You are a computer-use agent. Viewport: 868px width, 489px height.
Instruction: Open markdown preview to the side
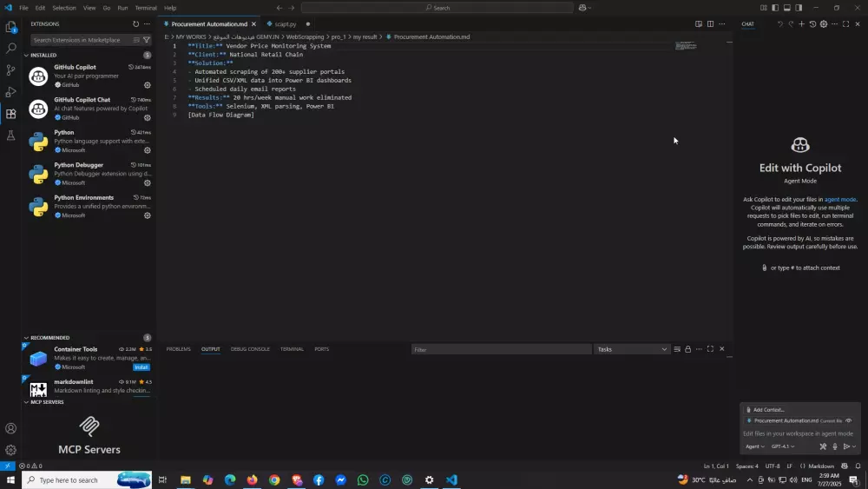(699, 23)
